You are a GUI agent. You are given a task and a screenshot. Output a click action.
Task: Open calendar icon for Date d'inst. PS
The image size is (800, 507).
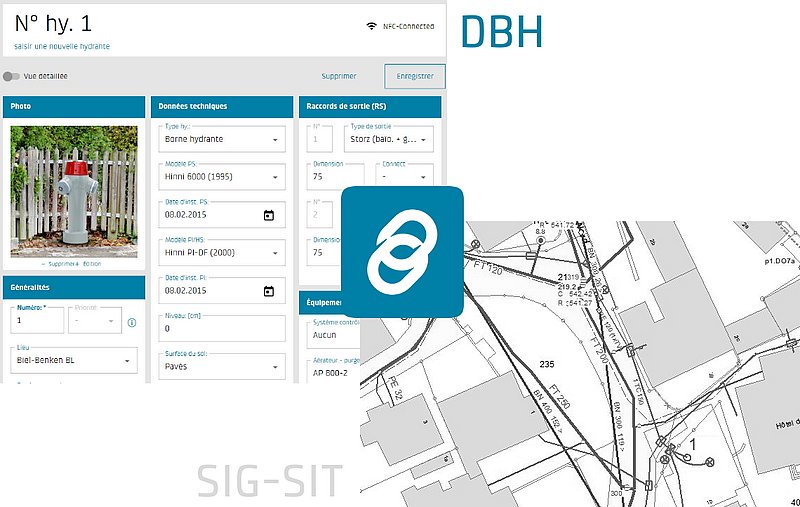tap(269, 215)
